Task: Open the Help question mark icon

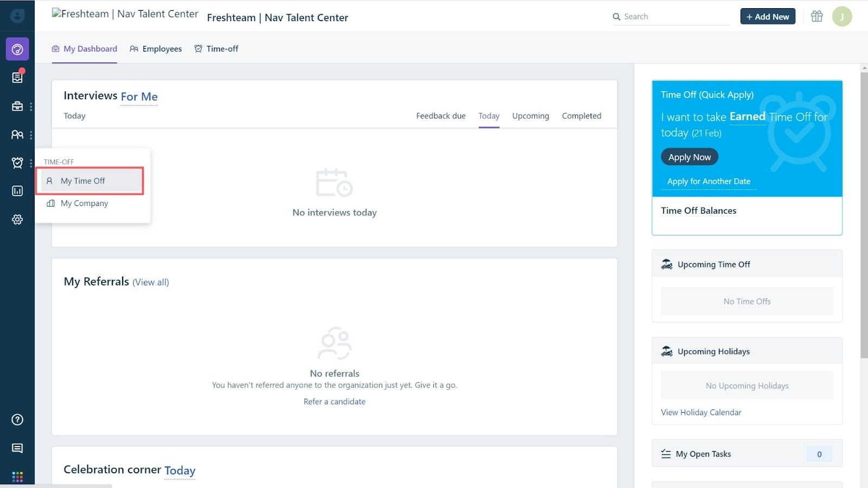Action: coord(17,420)
